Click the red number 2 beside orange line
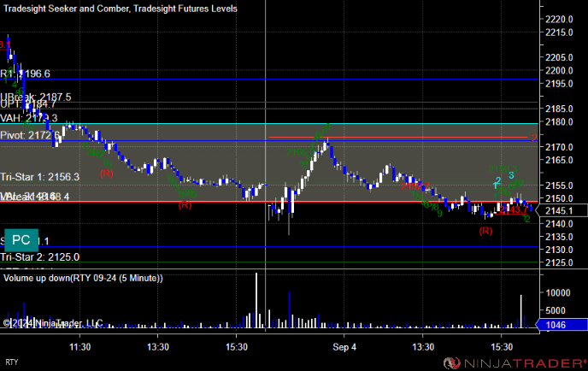588x371 pixels. 534,138
